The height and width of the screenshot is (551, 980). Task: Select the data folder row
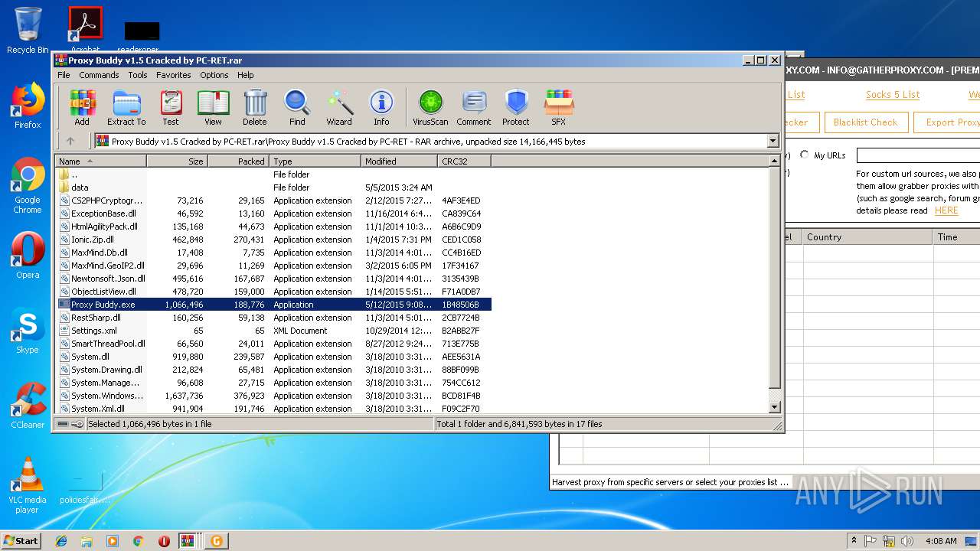[273, 187]
